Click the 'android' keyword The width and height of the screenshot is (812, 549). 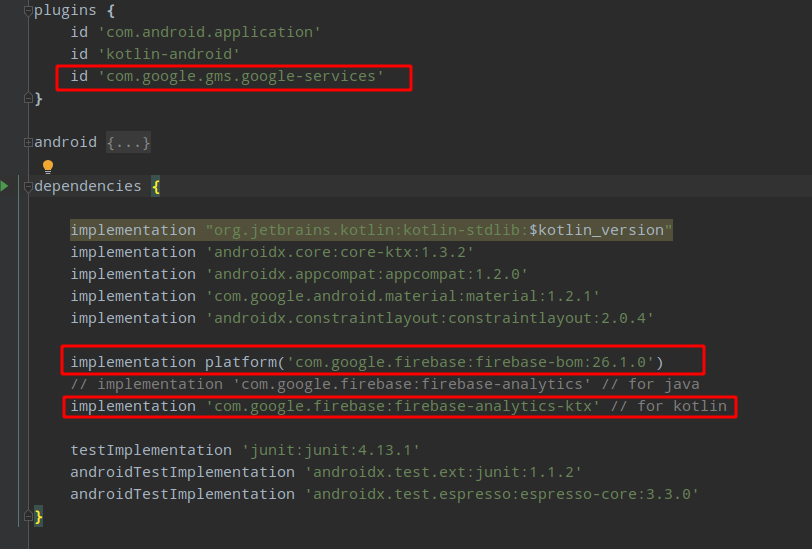pos(65,142)
